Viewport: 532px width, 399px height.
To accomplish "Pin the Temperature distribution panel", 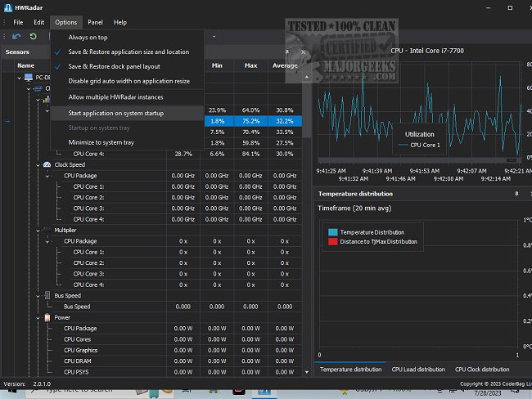I will pos(516,194).
